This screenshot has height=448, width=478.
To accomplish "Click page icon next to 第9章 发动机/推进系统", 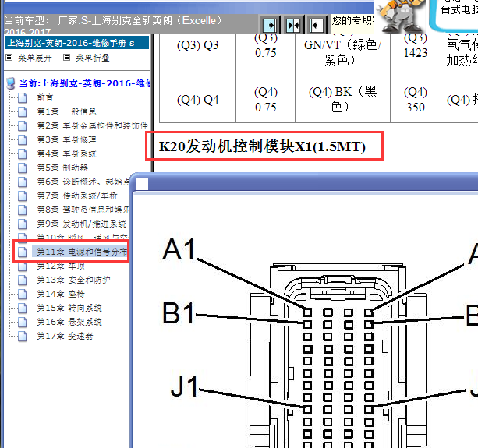I will point(23,224).
